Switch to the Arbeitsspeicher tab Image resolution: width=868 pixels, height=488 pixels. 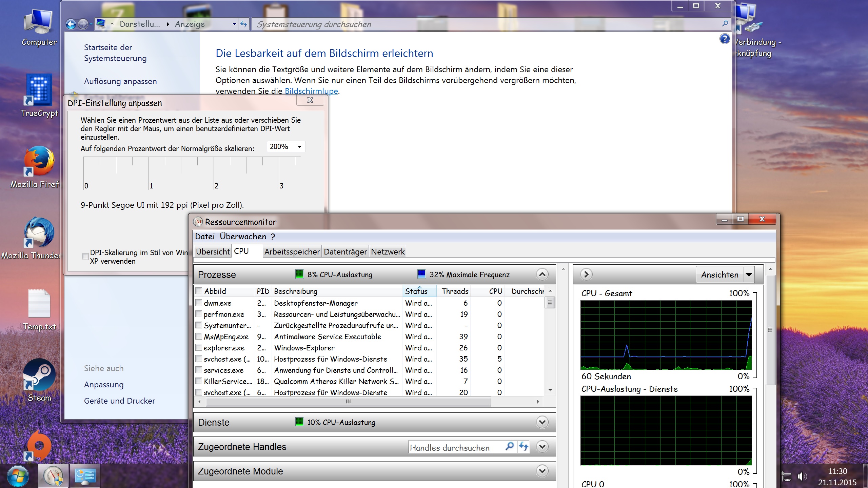click(x=292, y=251)
